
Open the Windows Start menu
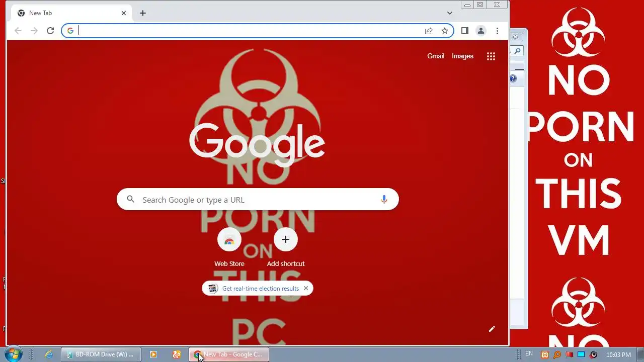pyautogui.click(x=13, y=354)
